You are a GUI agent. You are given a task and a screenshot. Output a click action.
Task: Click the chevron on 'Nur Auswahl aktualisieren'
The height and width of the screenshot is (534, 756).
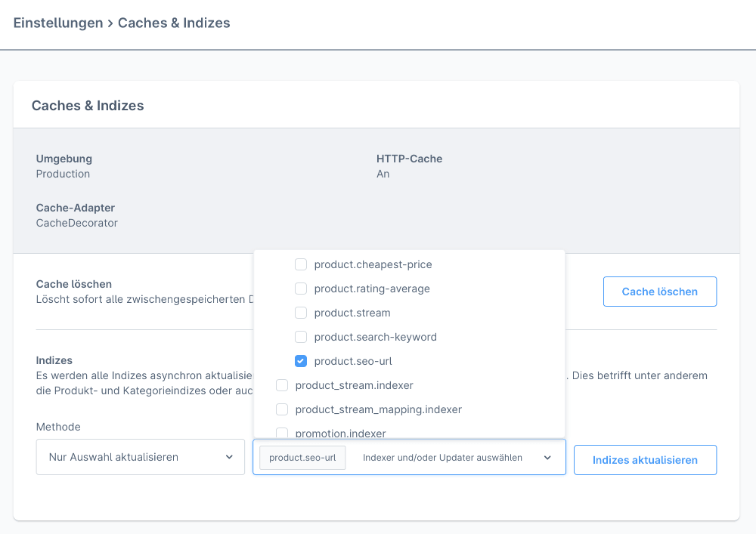pyautogui.click(x=229, y=457)
